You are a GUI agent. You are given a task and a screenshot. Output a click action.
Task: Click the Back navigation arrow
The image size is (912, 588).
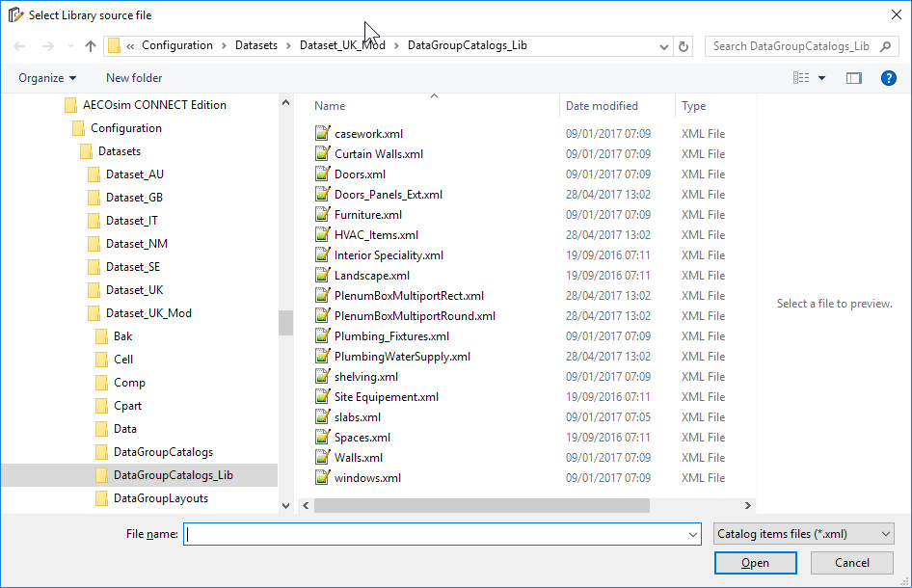coord(19,46)
